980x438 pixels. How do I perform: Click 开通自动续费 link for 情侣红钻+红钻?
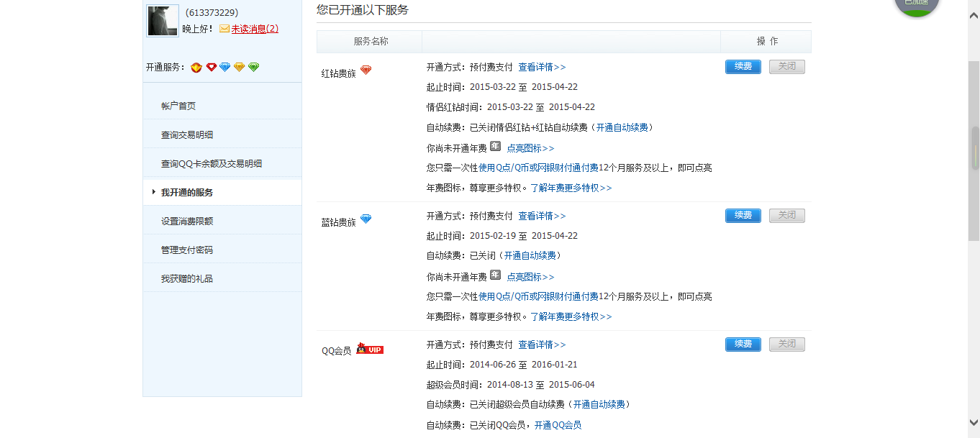(622, 127)
